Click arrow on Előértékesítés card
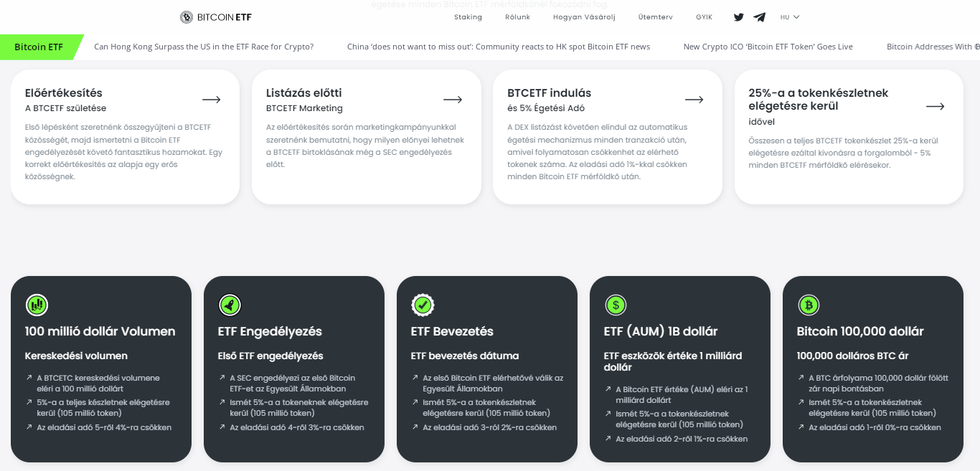This screenshot has width=980, height=471. pos(212,100)
